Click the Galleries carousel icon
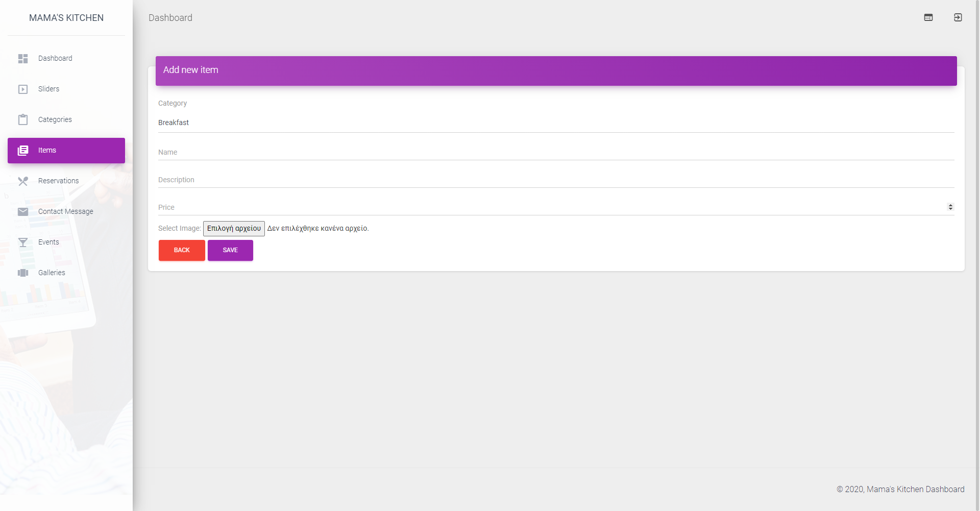This screenshot has width=980, height=511. click(23, 273)
